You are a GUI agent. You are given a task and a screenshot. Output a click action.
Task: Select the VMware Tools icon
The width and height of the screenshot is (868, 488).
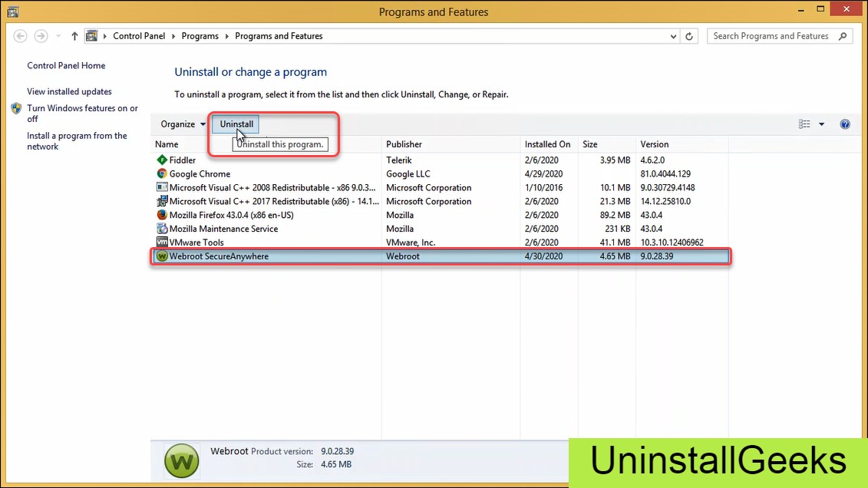tap(162, 242)
